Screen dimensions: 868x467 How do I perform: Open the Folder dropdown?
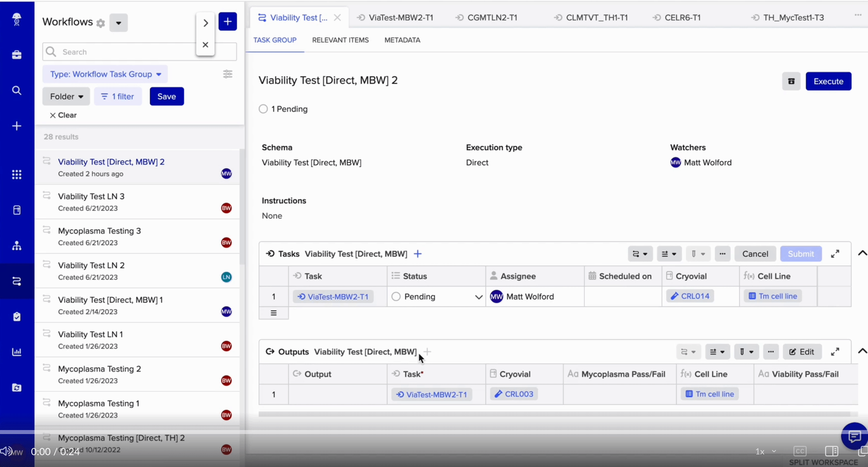click(66, 96)
